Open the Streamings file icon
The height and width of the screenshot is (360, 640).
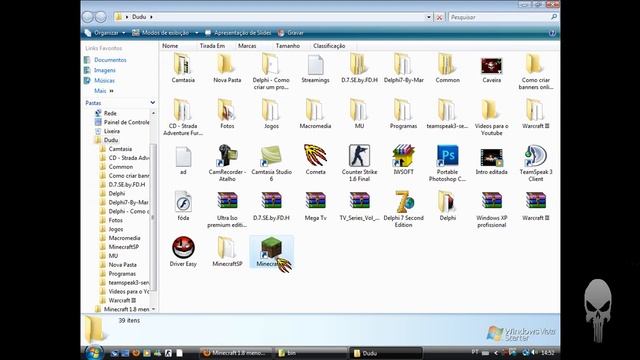click(x=315, y=65)
